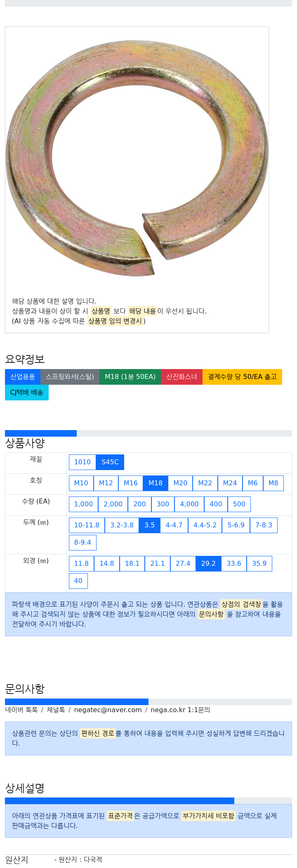
Task: Select outer diameter 29.2
Action: pos(208,564)
